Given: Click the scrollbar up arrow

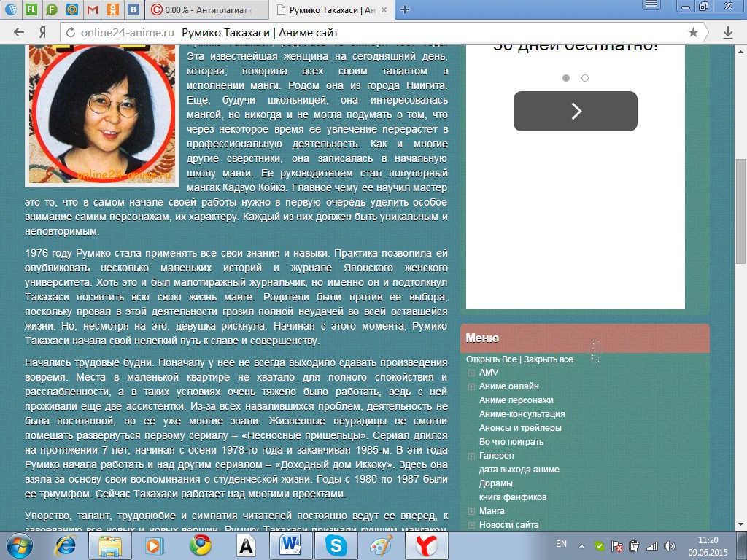Looking at the screenshot, I should point(741,50).
